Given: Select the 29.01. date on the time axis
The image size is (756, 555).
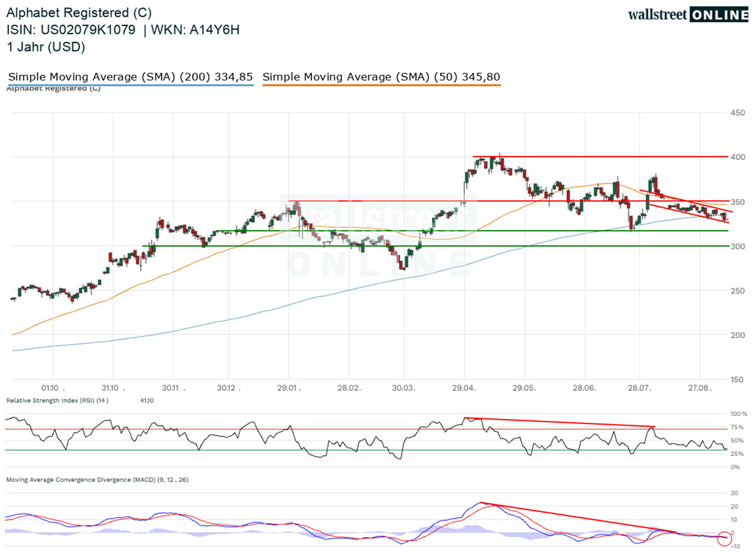Looking at the screenshot, I should (x=288, y=389).
